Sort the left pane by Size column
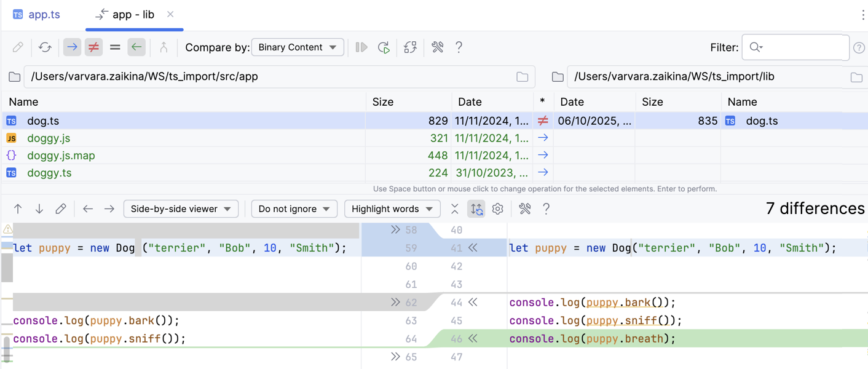 tap(382, 102)
